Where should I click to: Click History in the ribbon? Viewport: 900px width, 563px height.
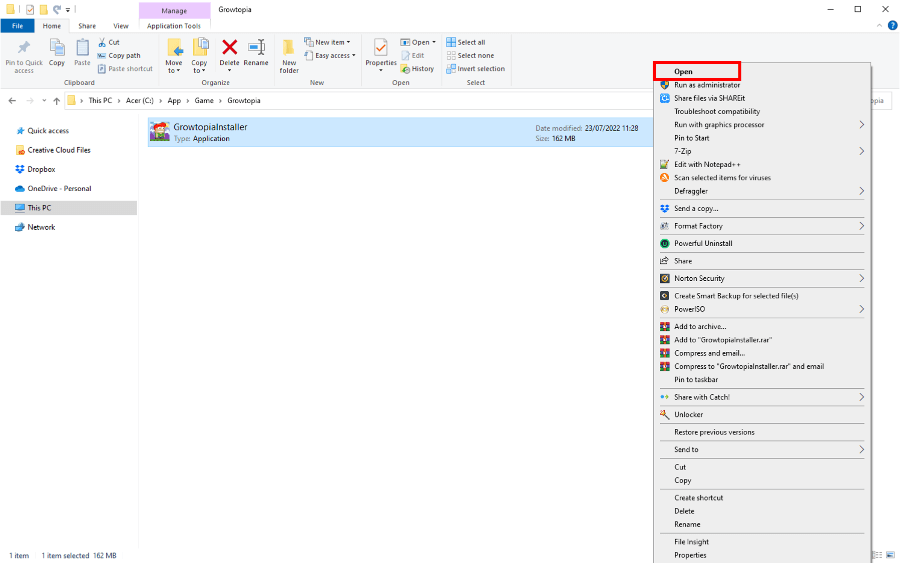point(417,69)
